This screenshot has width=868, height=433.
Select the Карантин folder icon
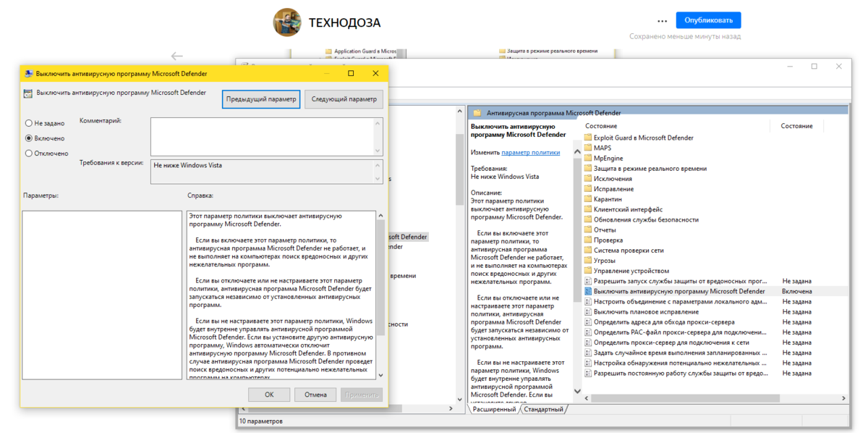pos(588,199)
